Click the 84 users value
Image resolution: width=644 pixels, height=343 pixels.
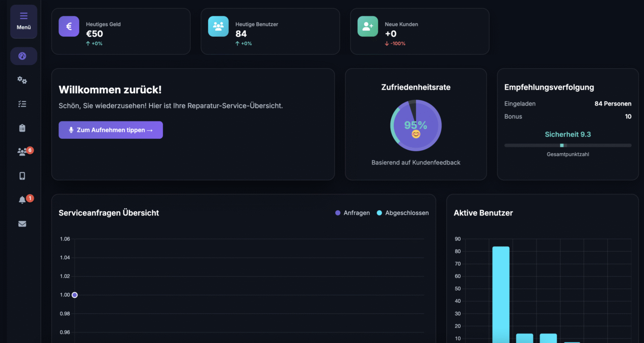point(241,34)
